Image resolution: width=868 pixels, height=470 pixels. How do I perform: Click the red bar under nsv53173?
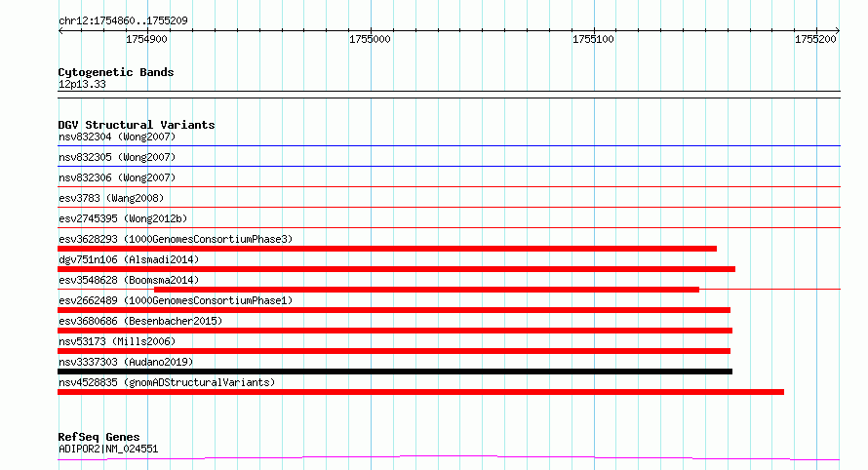tap(394, 351)
